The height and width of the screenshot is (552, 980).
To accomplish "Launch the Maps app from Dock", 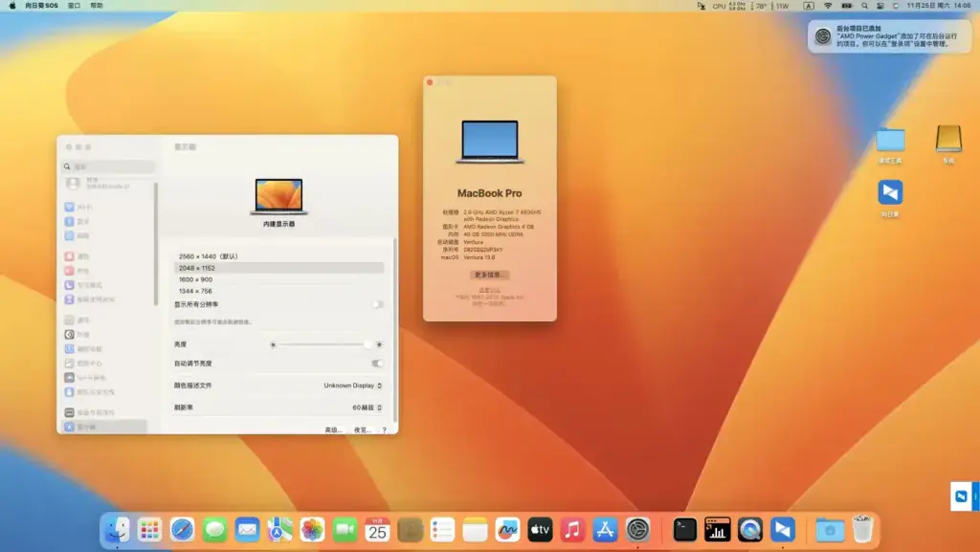I will click(x=279, y=530).
